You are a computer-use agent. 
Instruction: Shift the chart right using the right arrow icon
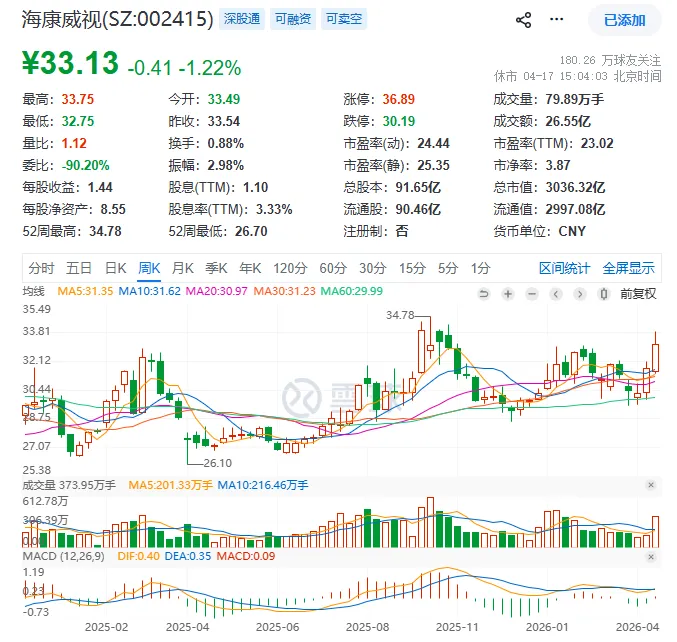tap(580, 294)
